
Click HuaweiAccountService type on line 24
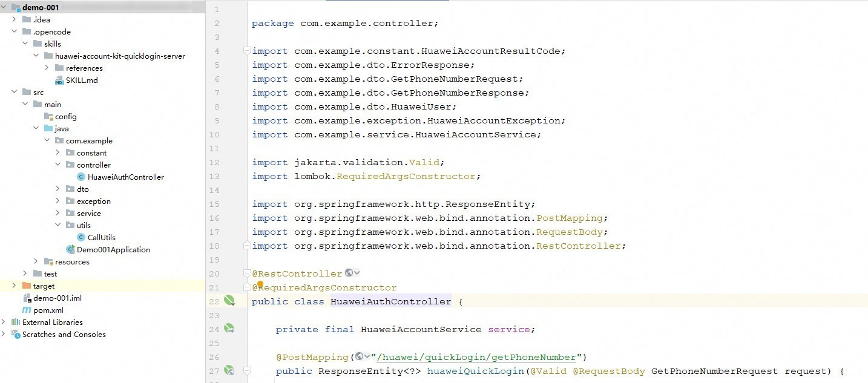click(x=421, y=329)
